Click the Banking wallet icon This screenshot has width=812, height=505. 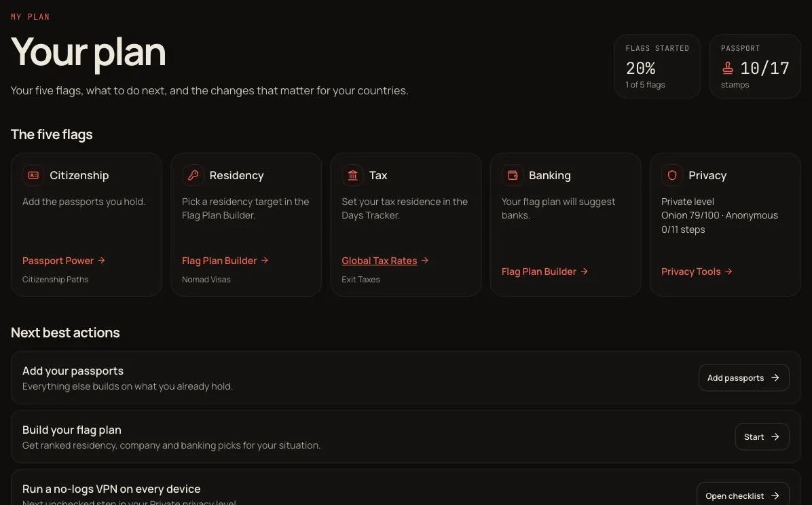click(x=513, y=176)
